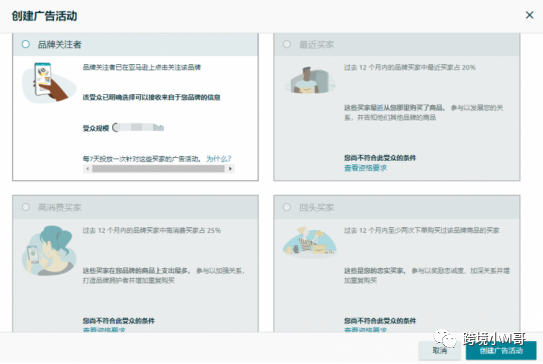Click the 受众规模 label

coord(96,128)
